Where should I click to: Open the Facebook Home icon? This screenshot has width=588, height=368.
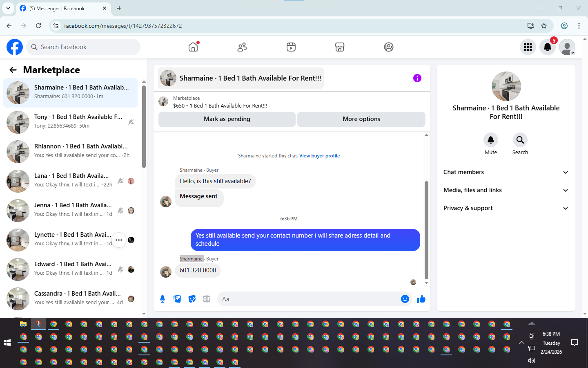coord(193,47)
